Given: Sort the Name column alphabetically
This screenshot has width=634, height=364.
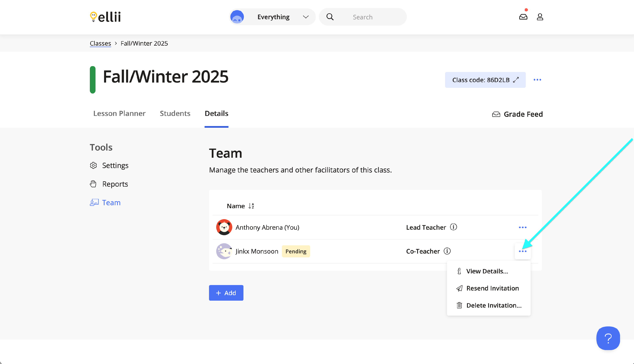Looking at the screenshot, I should [x=251, y=206].
